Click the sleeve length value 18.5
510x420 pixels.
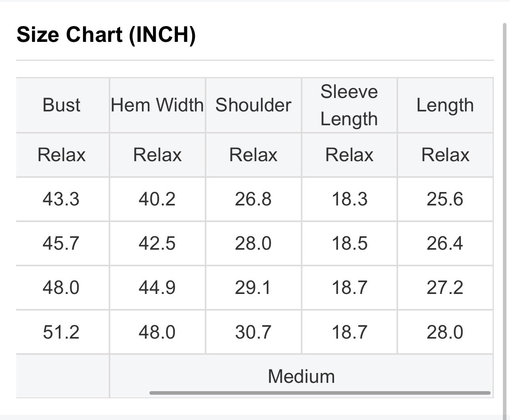pos(349,243)
